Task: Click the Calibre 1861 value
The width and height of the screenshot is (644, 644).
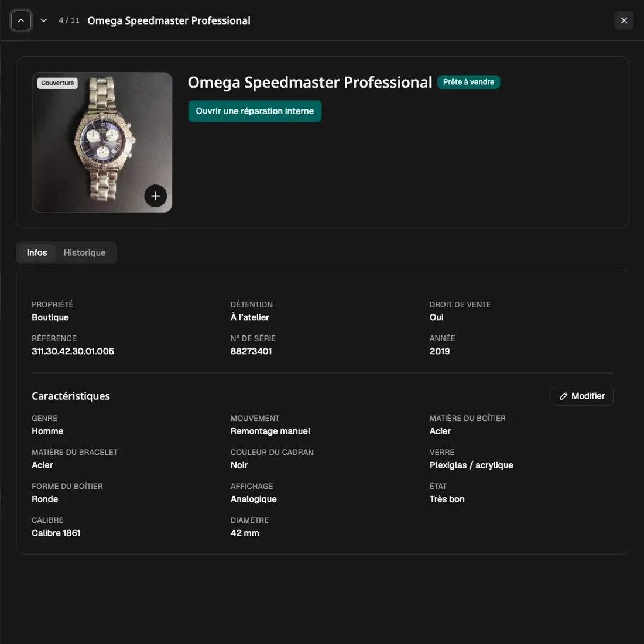Action: pyautogui.click(x=56, y=533)
